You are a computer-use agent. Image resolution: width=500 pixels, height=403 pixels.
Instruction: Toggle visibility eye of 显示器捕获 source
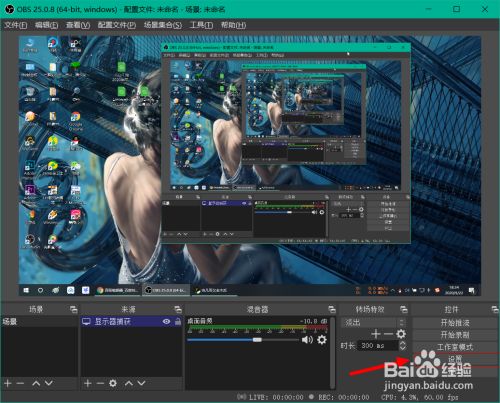tap(166, 322)
